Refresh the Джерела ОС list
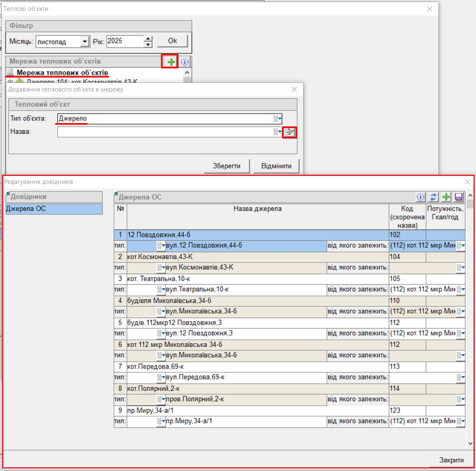476x471 pixels. [433, 197]
